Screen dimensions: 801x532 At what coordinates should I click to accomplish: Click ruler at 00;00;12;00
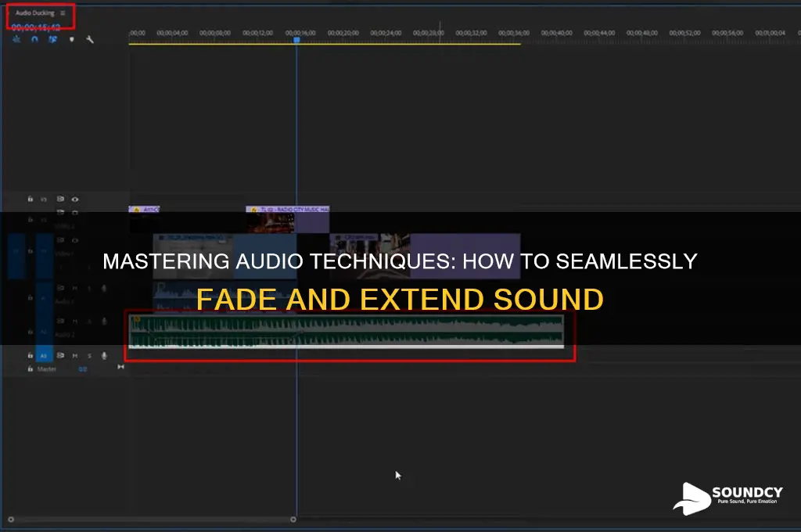[x=257, y=33]
